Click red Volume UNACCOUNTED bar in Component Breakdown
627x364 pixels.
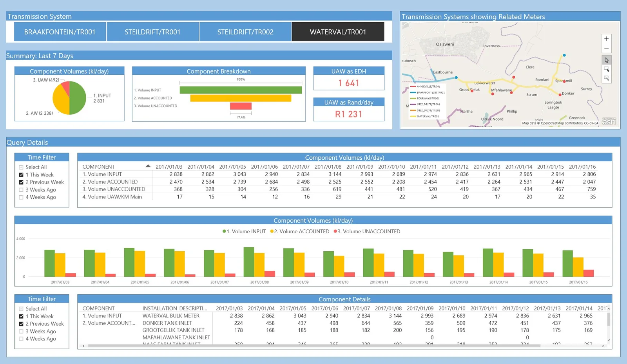point(241,106)
